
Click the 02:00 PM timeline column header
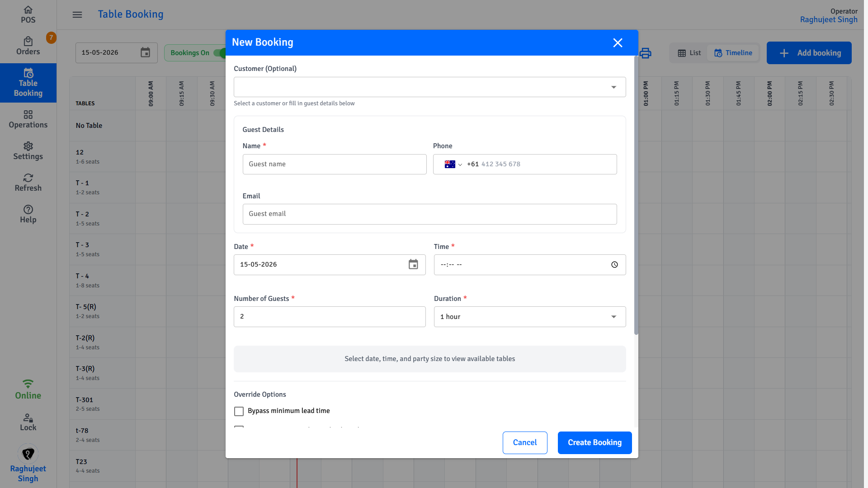pos(769,94)
